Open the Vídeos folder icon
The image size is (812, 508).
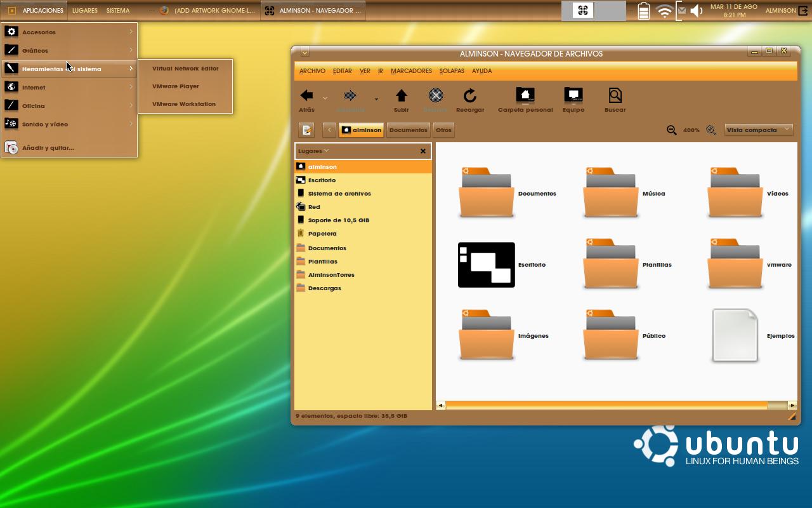[x=735, y=193]
